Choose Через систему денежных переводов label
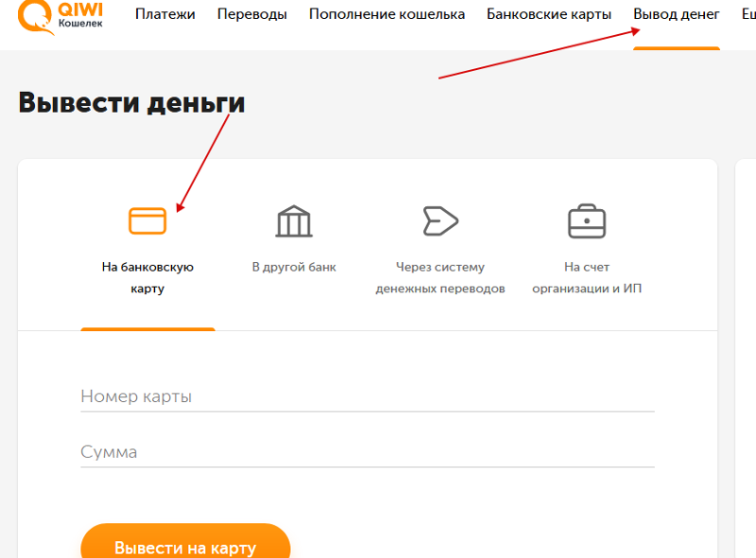Screen dimensions: 756x558 pyautogui.click(x=440, y=278)
